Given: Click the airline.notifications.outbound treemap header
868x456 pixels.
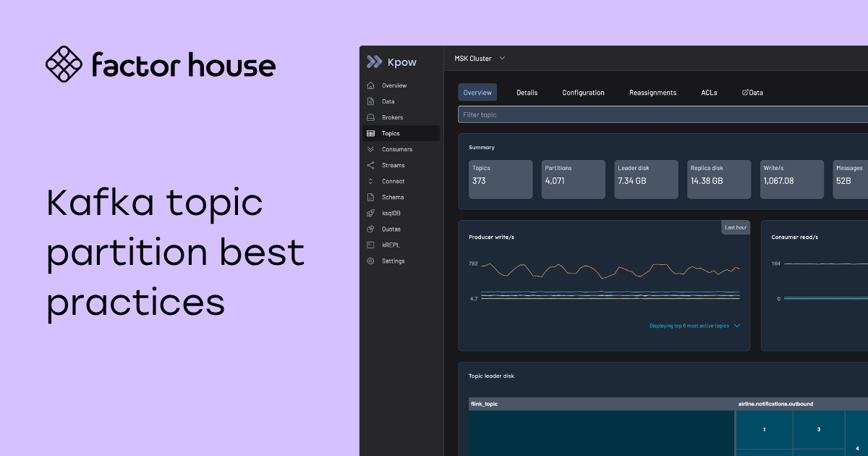Looking at the screenshot, I should (x=802, y=403).
